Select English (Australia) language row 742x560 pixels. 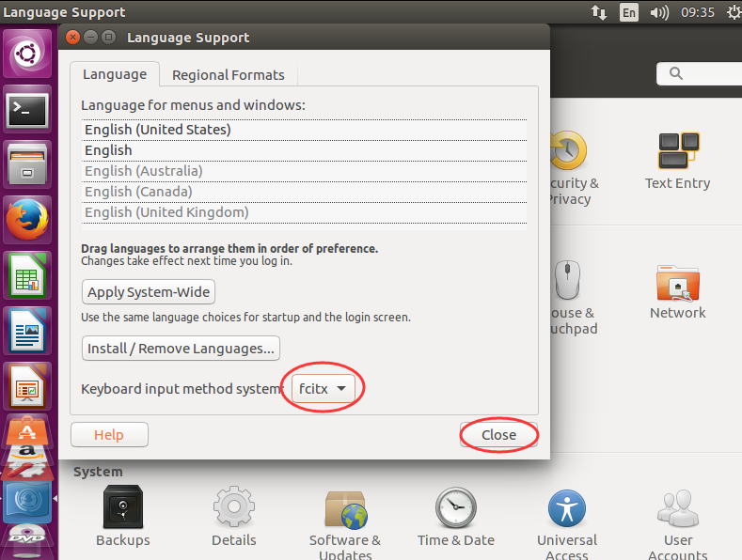[x=304, y=171]
